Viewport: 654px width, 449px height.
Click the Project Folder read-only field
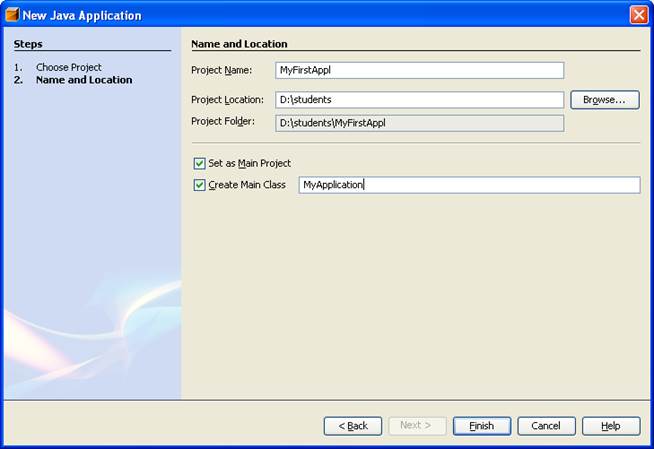point(420,123)
